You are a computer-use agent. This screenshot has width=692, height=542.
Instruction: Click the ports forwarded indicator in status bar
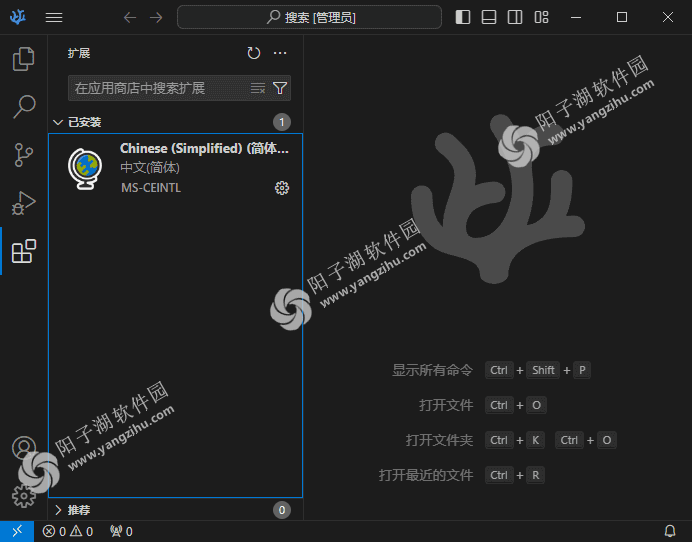pyautogui.click(x=121, y=531)
